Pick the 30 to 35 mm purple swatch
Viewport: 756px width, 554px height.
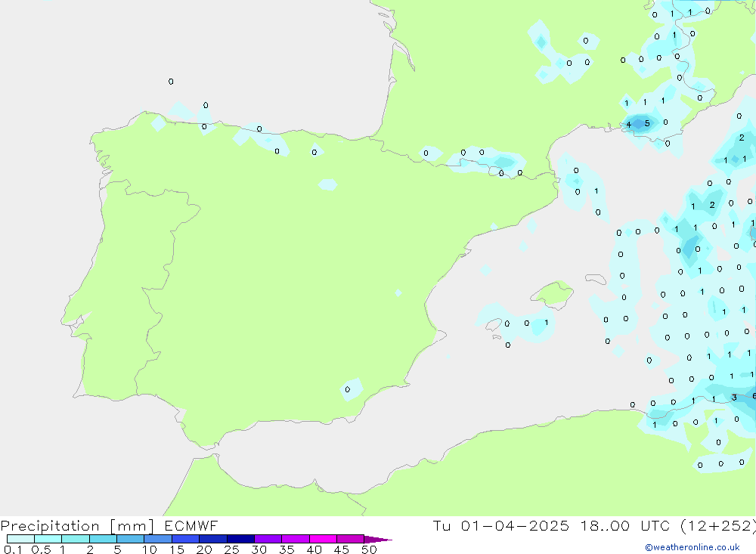268,539
